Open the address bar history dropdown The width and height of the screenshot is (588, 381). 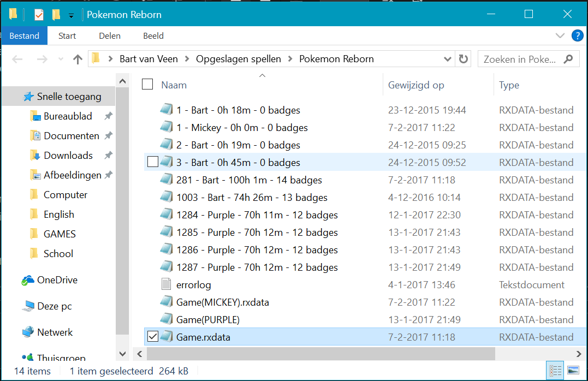pyautogui.click(x=448, y=59)
